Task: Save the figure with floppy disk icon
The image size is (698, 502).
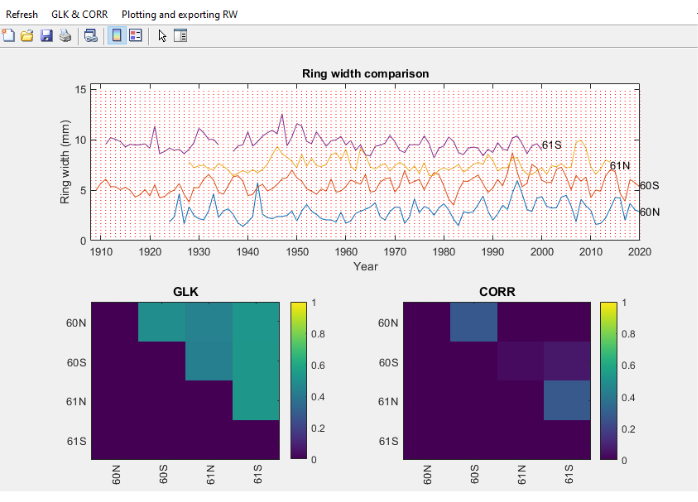Action: pyautogui.click(x=46, y=36)
